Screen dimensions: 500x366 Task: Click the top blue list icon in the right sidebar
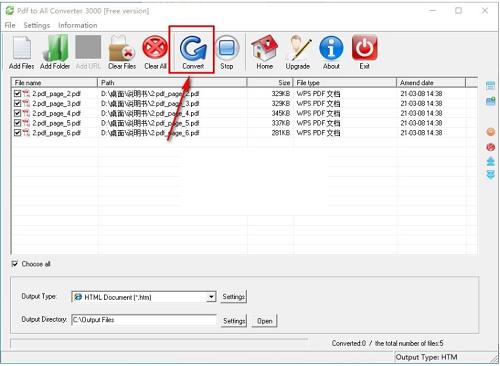(490, 85)
